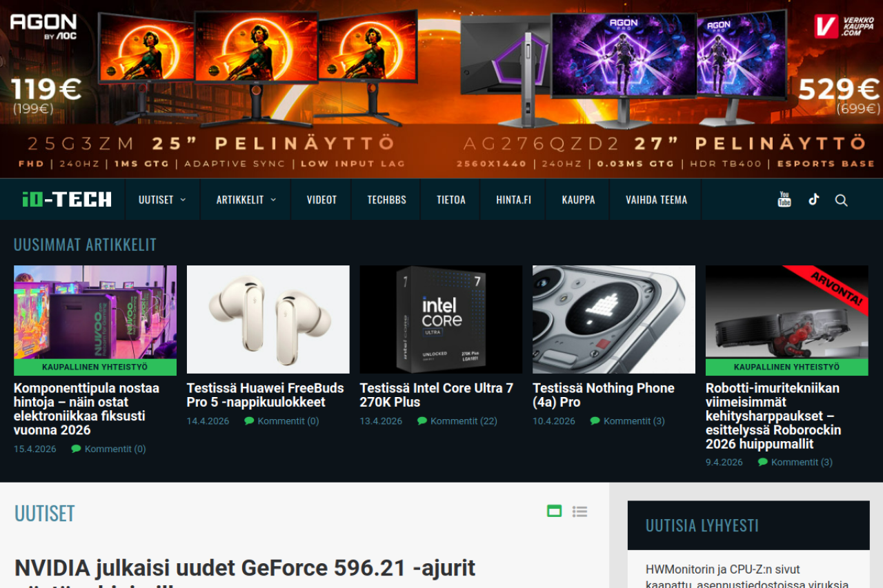Click the Uutisia lyhyesti sidebar heading

[702, 525]
